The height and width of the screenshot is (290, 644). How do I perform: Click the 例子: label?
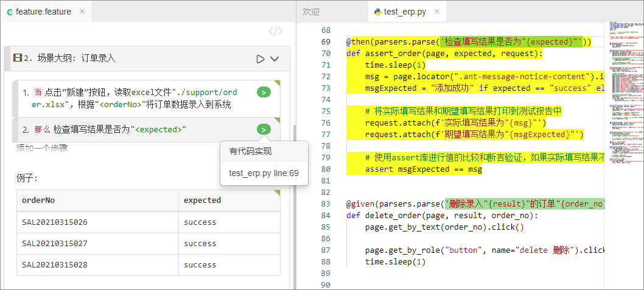coord(27,179)
